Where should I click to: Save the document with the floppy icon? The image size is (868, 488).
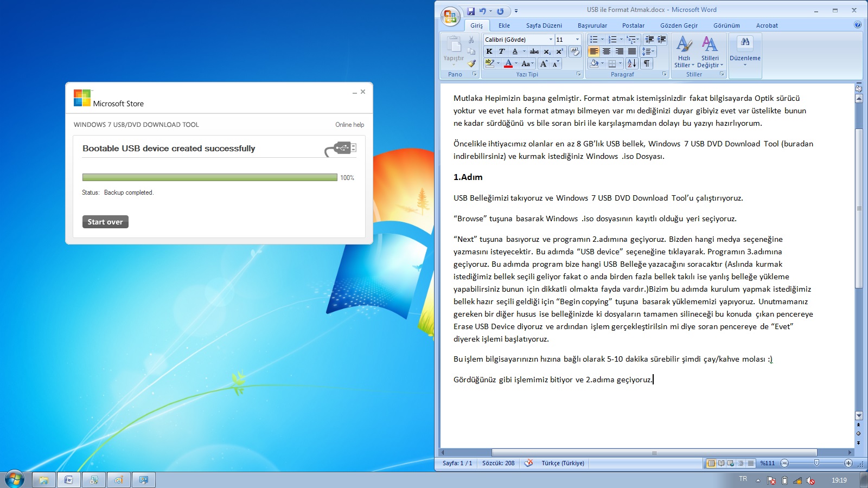click(x=470, y=11)
